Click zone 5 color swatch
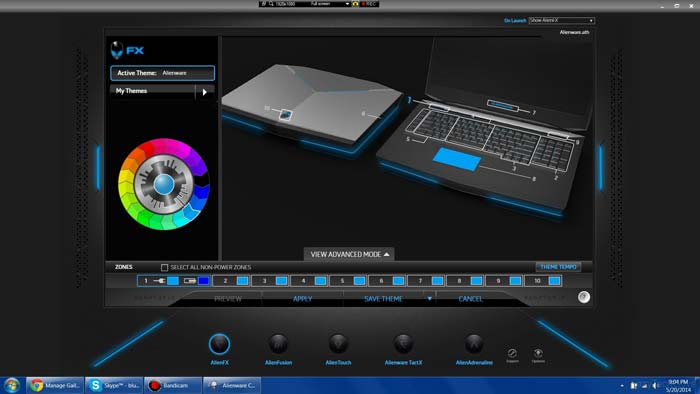 tap(359, 281)
